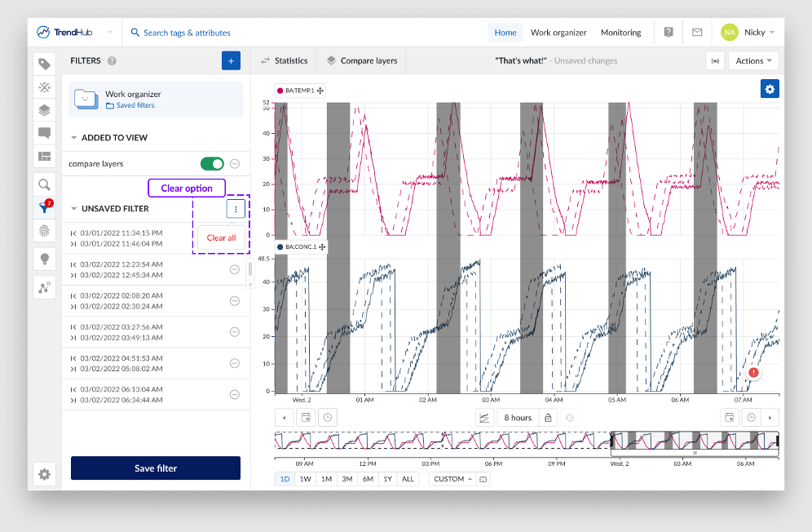Viewport: 812px width, 532px height.
Task: Click the red alert marker on chart
Action: click(x=753, y=373)
